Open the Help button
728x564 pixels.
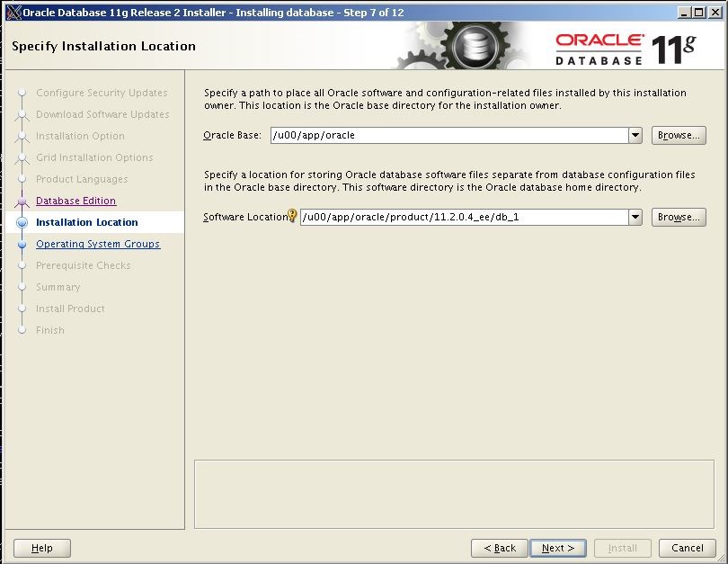tap(42, 548)
